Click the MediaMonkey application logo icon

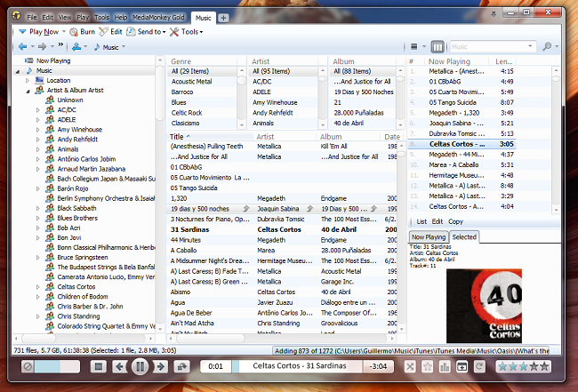click(x=16, y=15)
